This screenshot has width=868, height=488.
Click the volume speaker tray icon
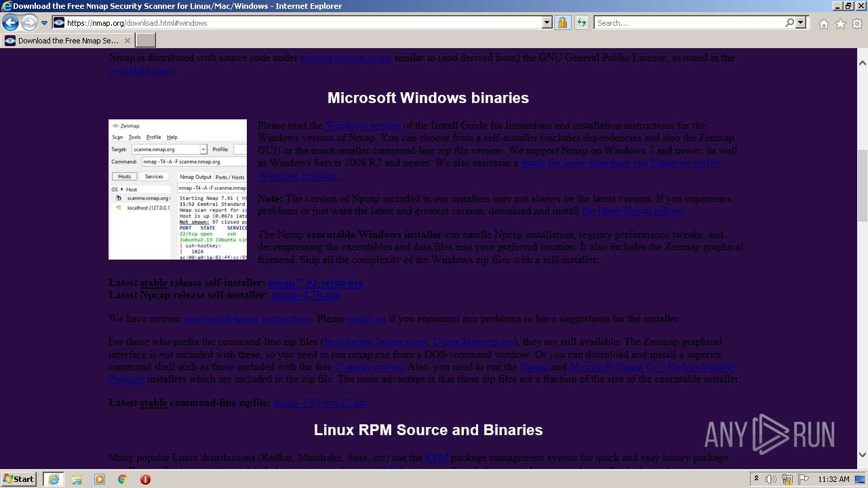(x=771, y=479)
